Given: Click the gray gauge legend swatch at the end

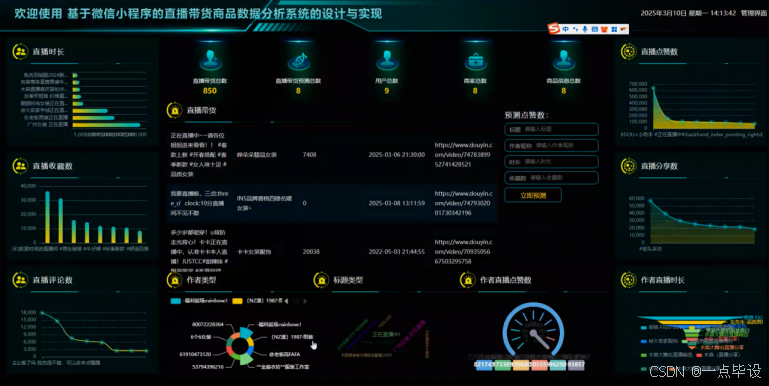Looking at the screenshot, I should [x=576, y=365].
